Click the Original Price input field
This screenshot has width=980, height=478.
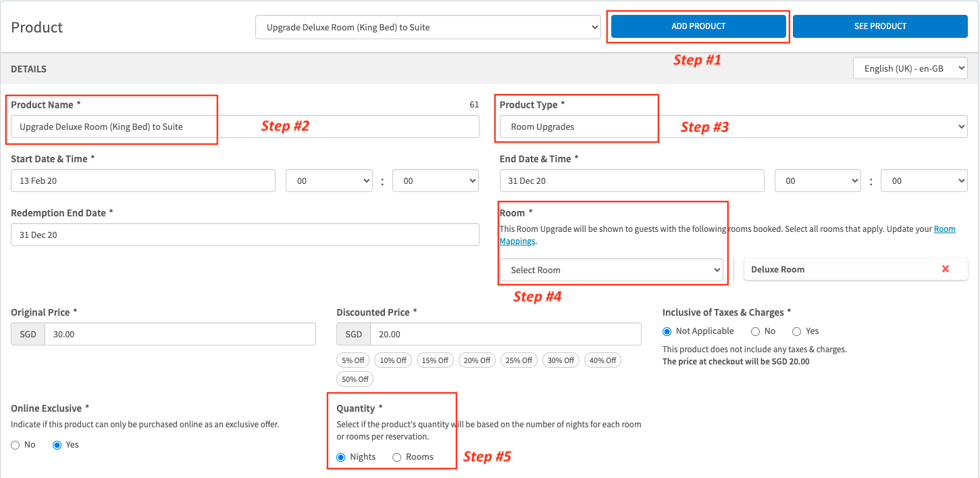(180, 335)
